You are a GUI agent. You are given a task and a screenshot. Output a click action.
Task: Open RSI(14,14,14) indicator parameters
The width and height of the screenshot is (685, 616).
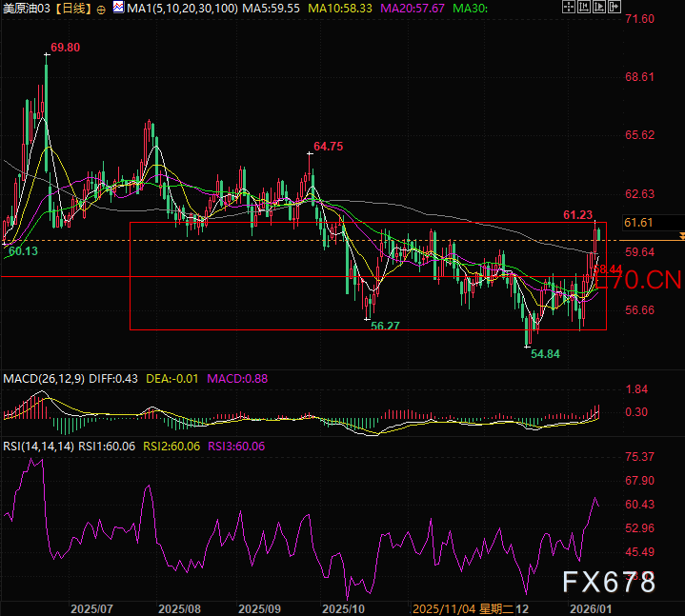(36, 446)
